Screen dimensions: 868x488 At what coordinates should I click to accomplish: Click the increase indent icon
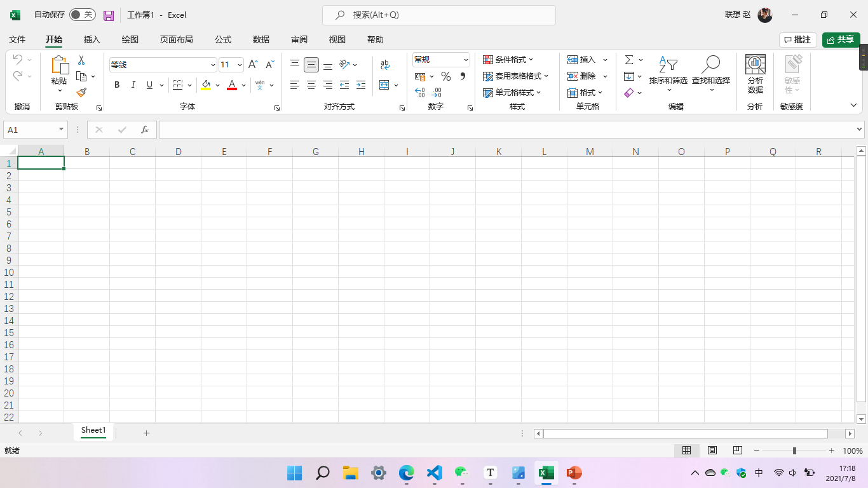coord(361,85)
